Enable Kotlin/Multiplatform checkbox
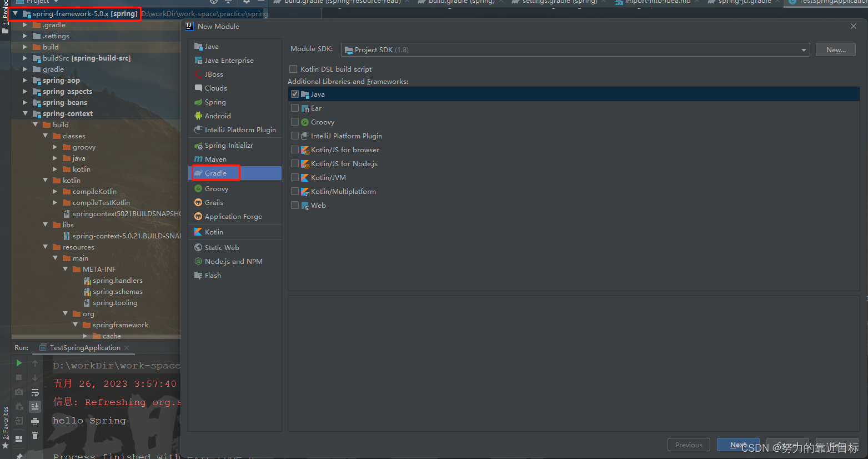Screen dimensions: 868x459 click(295, 192)
